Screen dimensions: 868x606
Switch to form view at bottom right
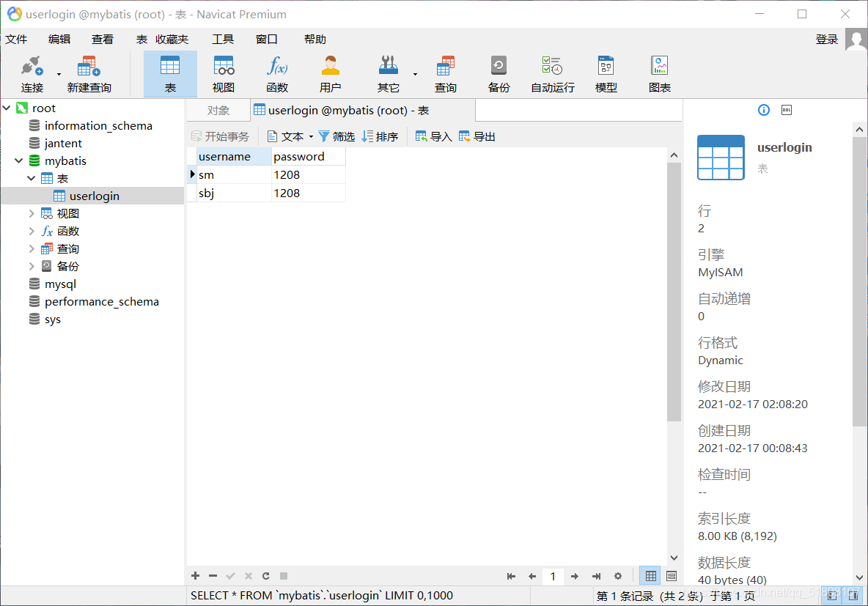point(671,575)
